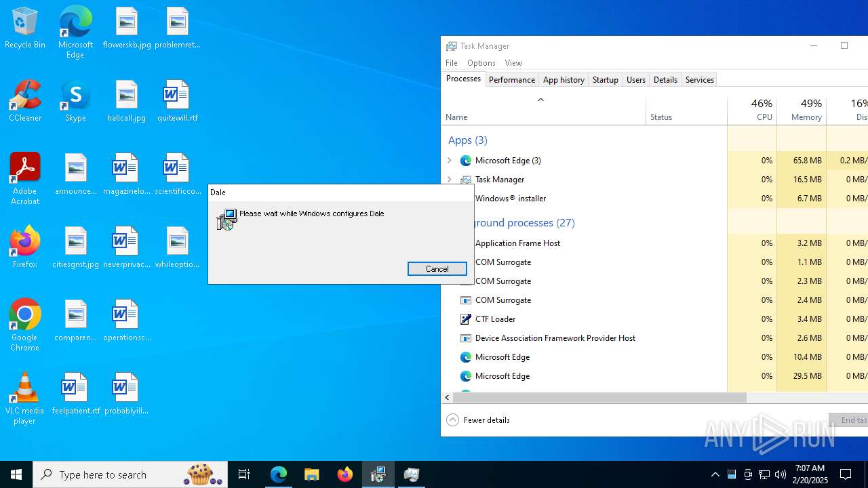Open the View menu in Task Manager

coord(513,63)
